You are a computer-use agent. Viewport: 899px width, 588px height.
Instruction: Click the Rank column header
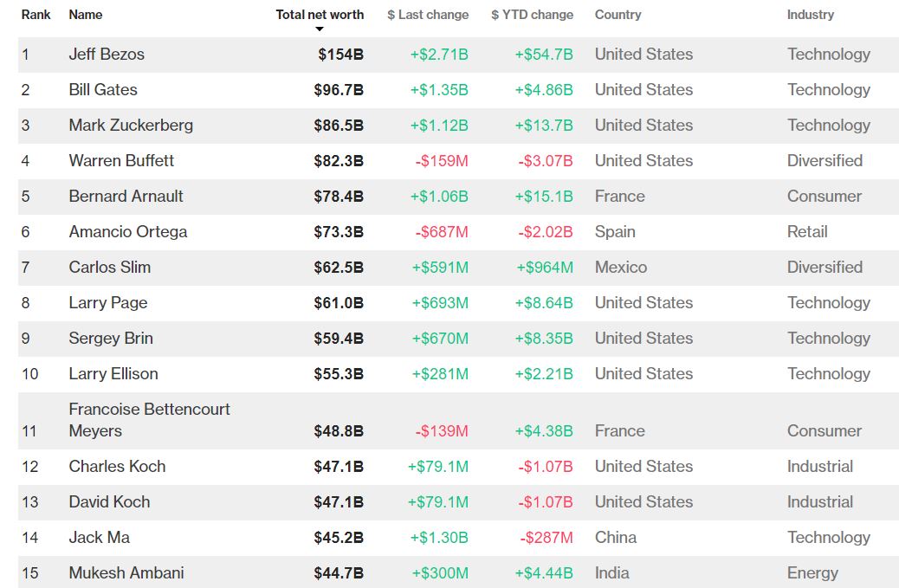click(36, 15)
